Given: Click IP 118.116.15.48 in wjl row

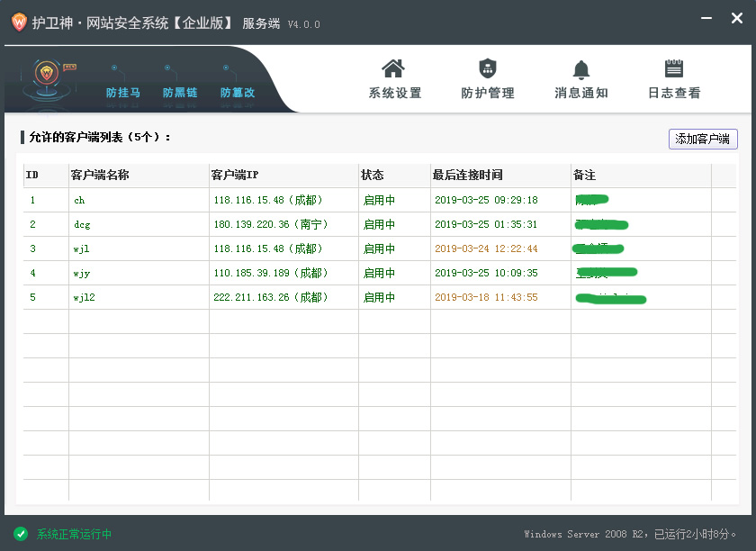Looking at the screenshot, I should (x=268, y=248).
